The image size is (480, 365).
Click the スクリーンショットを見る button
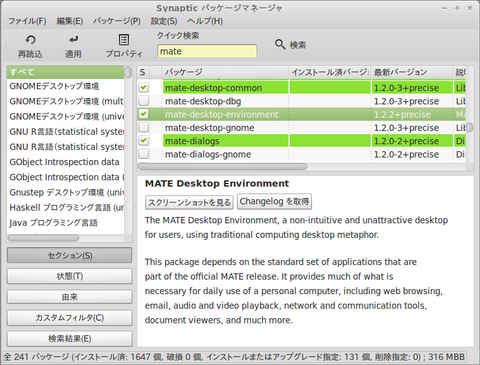click(189, 202)
